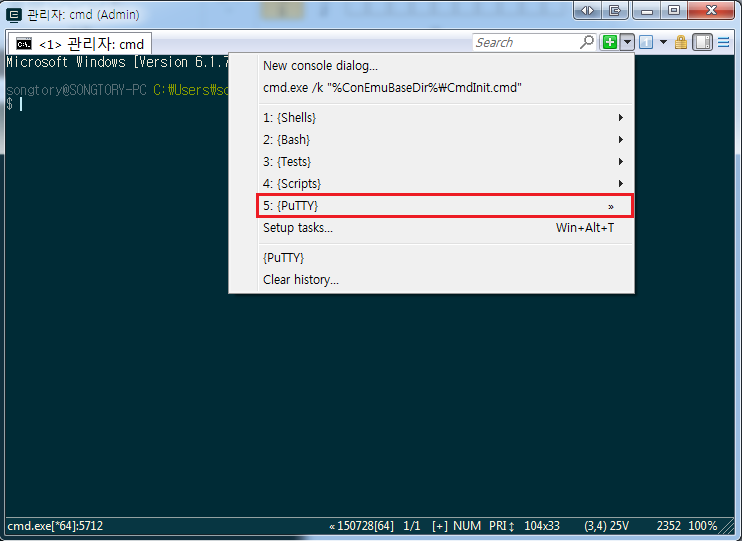This screenshot has width=742, height=541.
Task: Select the 5: {PuTTY} task entry
Action: point(445,206)
